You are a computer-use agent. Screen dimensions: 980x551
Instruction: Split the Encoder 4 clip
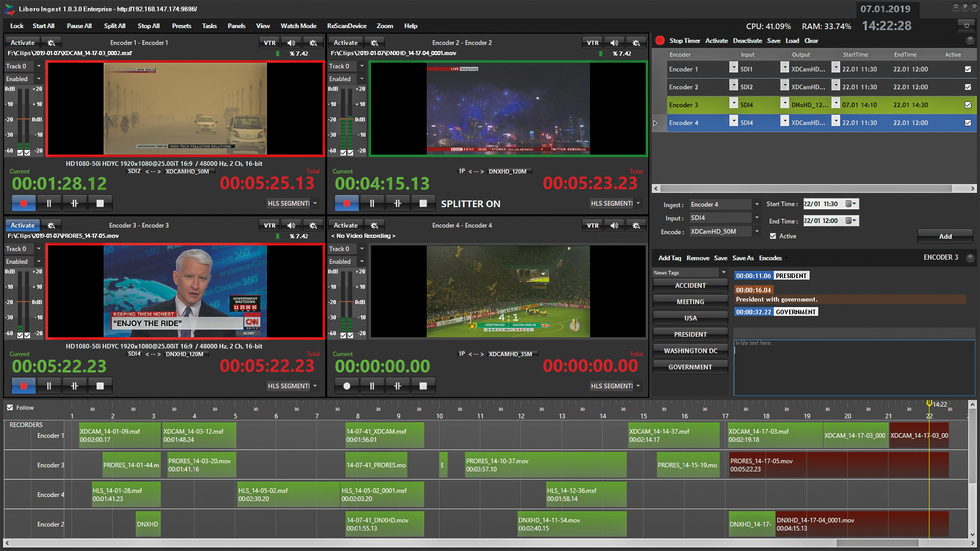[x=398, y=386]
